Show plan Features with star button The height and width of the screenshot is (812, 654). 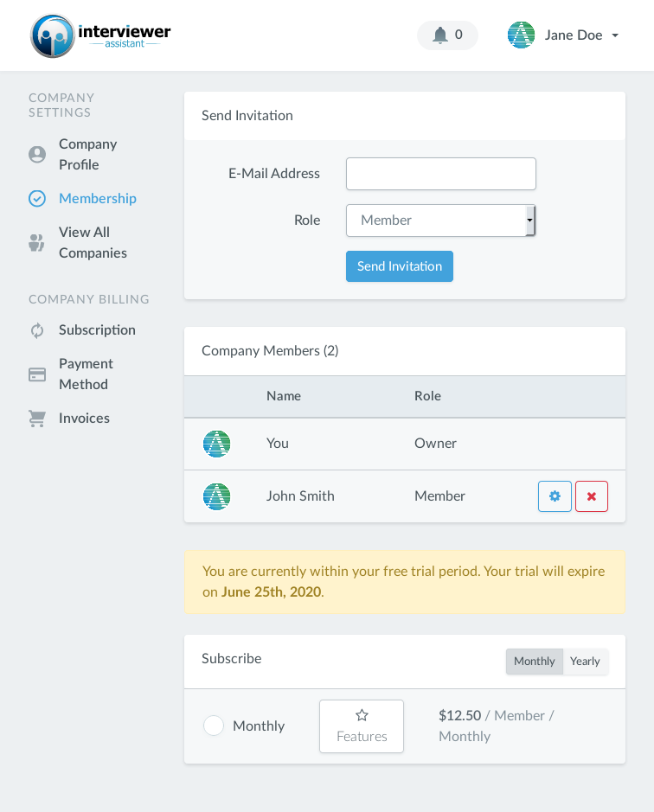(362, 726)
